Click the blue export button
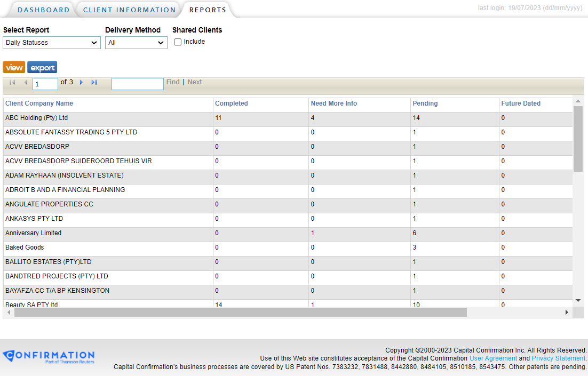This screenshot has width=588, height=376. point(42,67)
